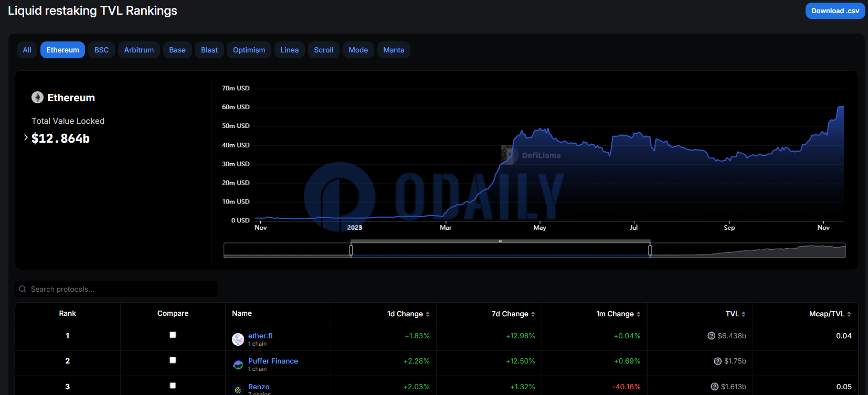This screenshot has width=868, height=395.
Task: Switch to the Optimism chain tab
Action: click(249, 50)
